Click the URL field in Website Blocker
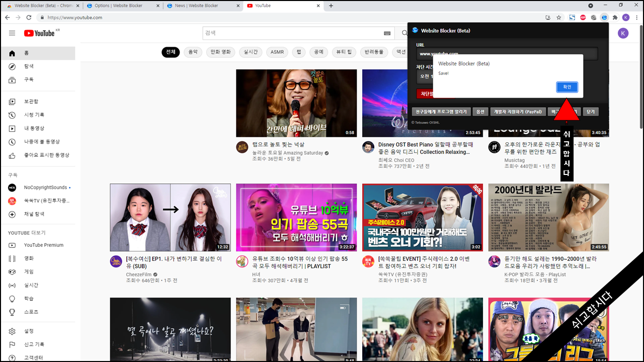Image resolution: width=644 pixels, height=362 pixels. [507, 53]
